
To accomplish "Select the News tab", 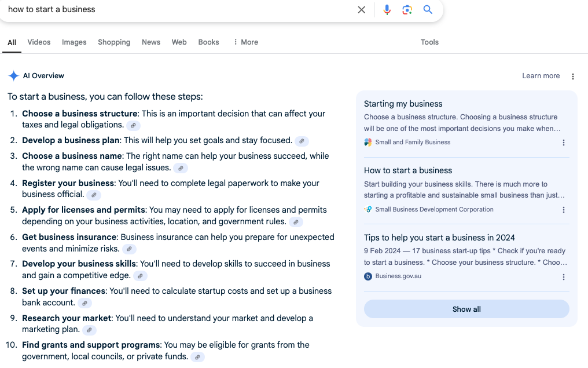I will tap(151, 42).
